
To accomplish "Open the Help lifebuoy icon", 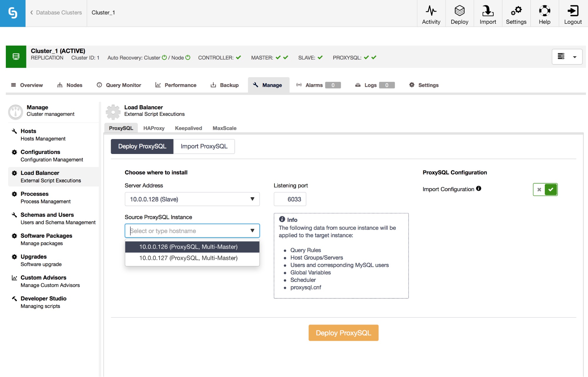I will coord(544,11).
